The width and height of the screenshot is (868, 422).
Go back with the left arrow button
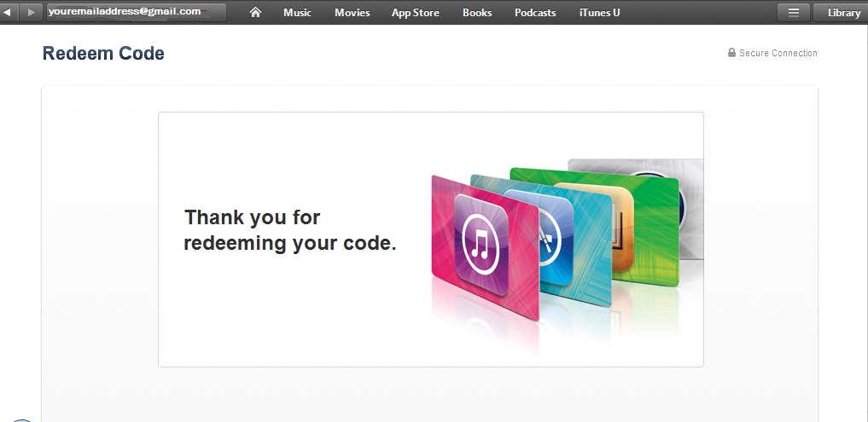click(x=8, y=12)
